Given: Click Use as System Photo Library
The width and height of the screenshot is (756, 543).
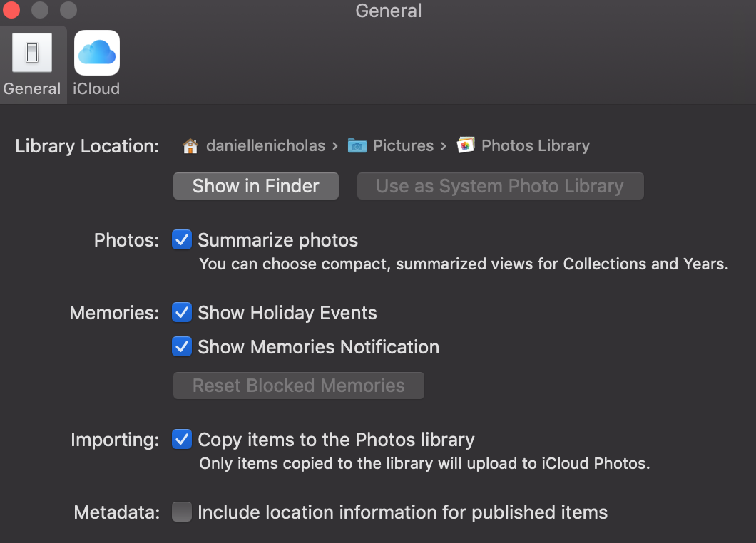Looking at the screenshot, I should click(x=500, y=187).
